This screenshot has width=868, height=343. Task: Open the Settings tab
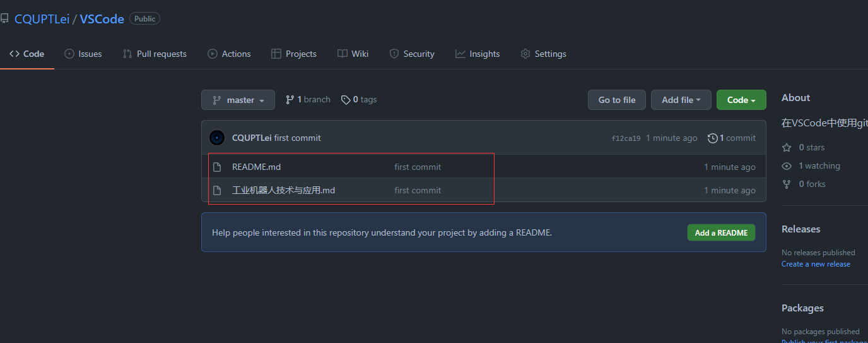point(543,54)
